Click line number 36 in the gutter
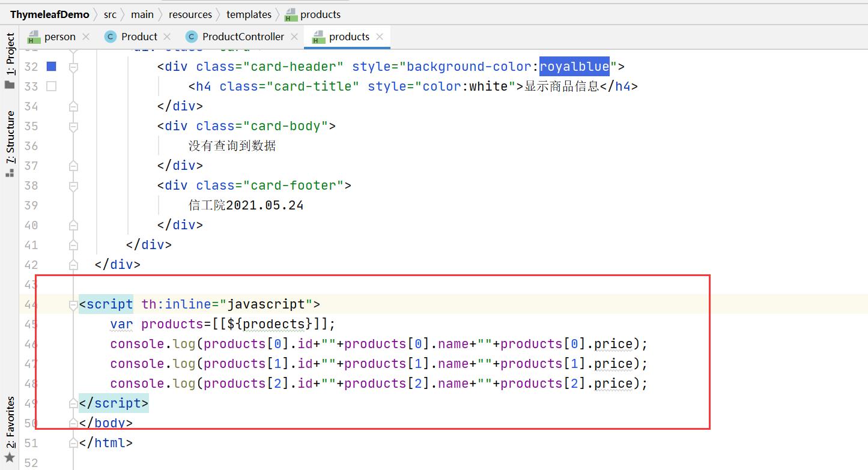The image size is (868, 470). point(31,146)
